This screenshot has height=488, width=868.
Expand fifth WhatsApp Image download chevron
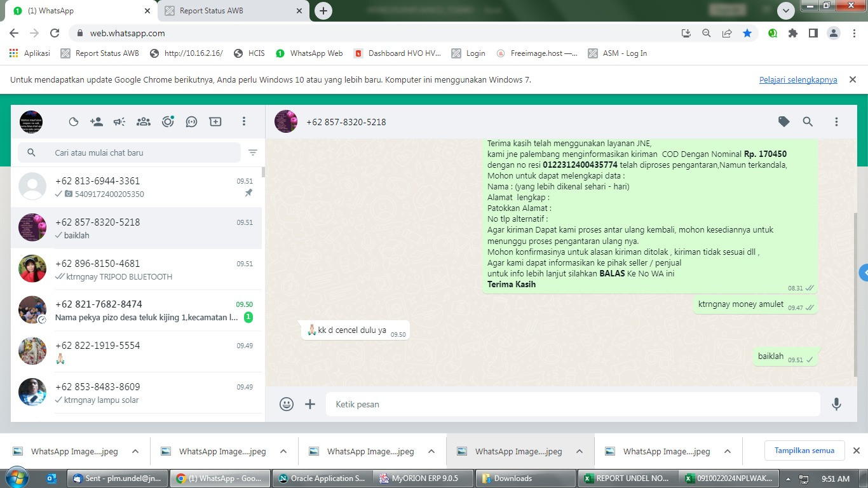tap(728, 451)
